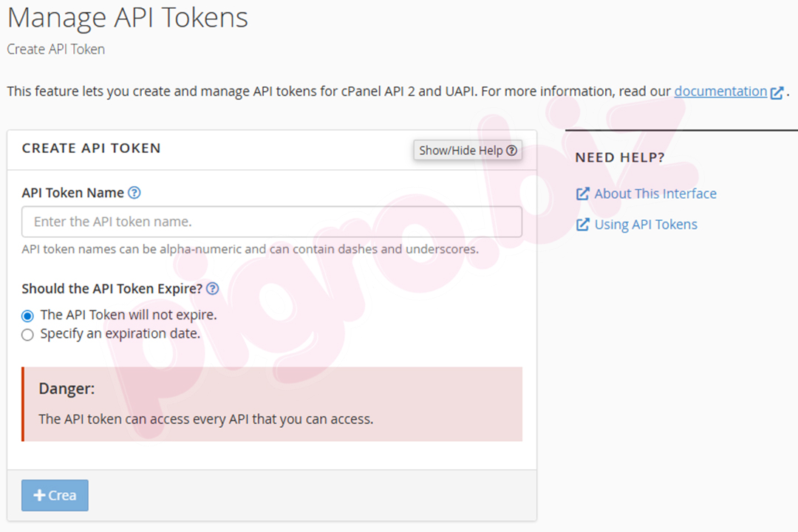Viewport: 798px width, 532px height.
Task: Click the external icon before Using API Tokens
Action: [582, 225]
